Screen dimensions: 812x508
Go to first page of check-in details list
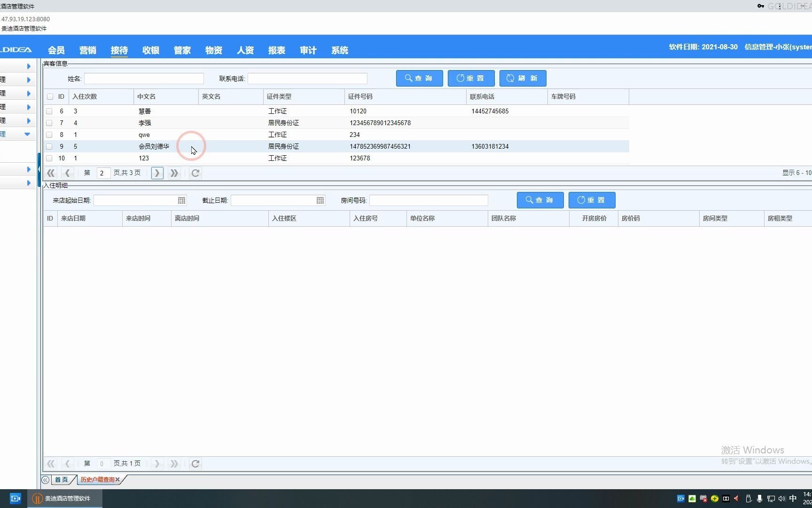coord(51,464)
